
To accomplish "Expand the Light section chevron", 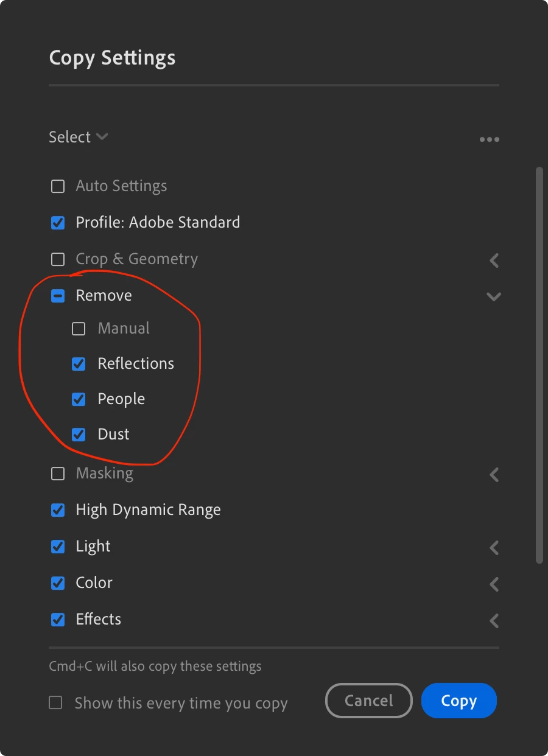I will pyautogui.click(x=494, y=548).
